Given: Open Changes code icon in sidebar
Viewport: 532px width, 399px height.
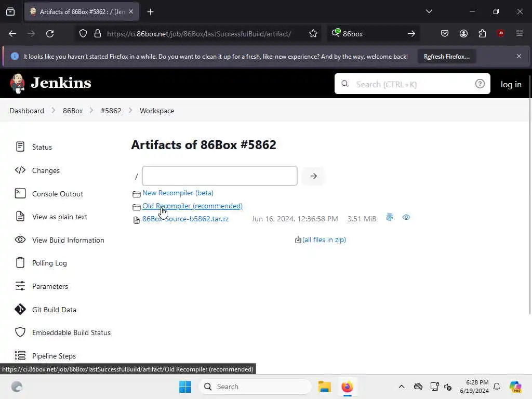Looking at the screenshot, I should pyautogui.click(x=20, y=170).
